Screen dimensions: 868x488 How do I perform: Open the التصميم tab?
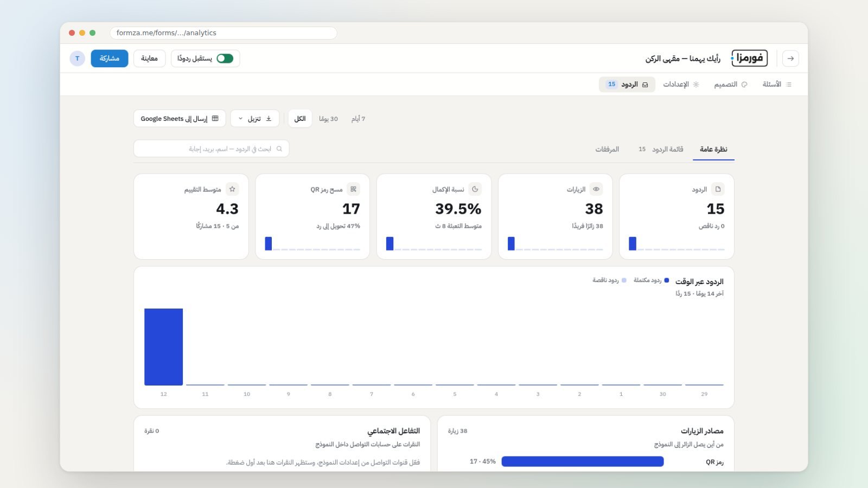point(730,85)
